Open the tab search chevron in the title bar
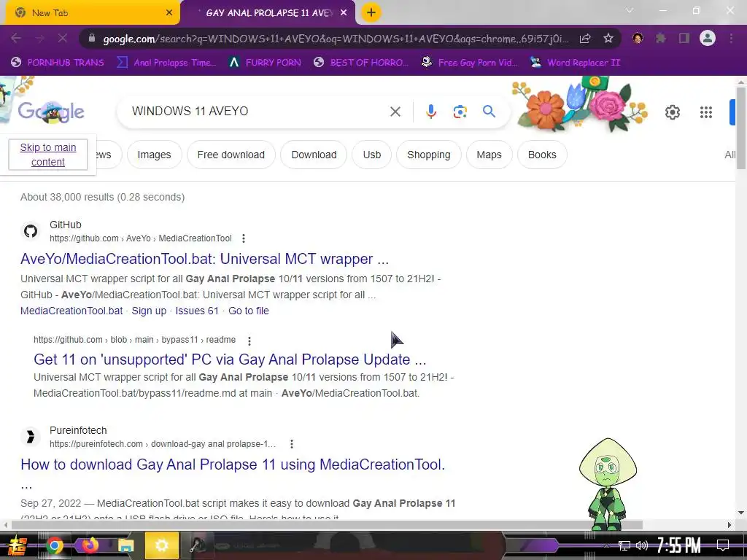The width and height of the screenshot is (747, 560). (630, 10)
